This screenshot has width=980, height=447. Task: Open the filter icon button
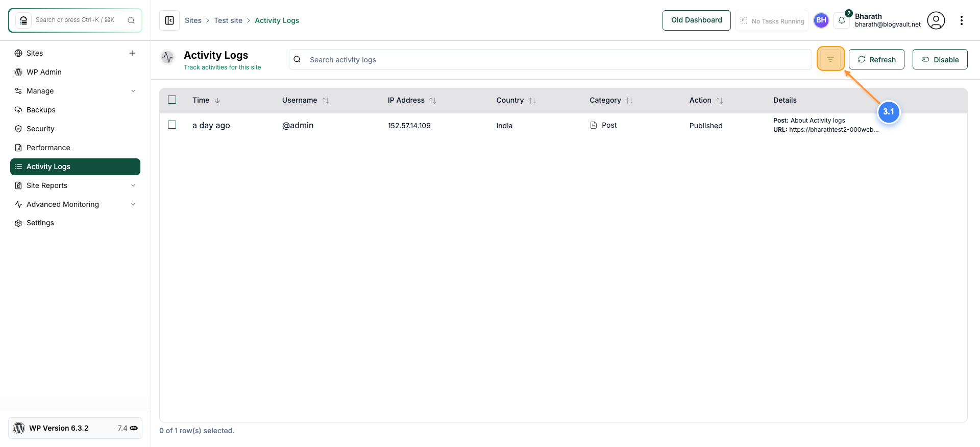coord(830,59)
